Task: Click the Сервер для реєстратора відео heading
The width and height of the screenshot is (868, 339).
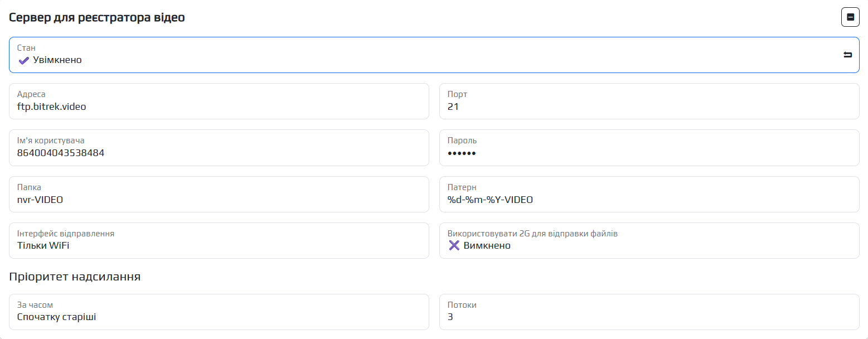Action: [x=97, y=17]
